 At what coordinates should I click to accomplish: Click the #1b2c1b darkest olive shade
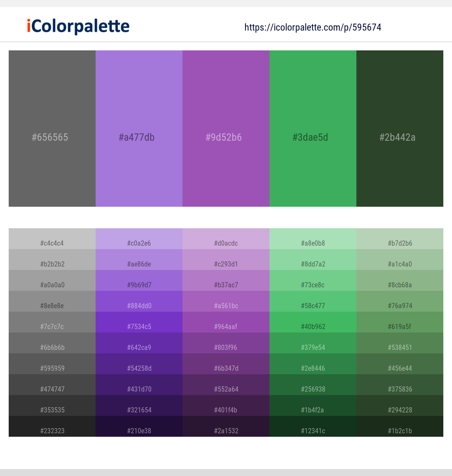(400, 426)
